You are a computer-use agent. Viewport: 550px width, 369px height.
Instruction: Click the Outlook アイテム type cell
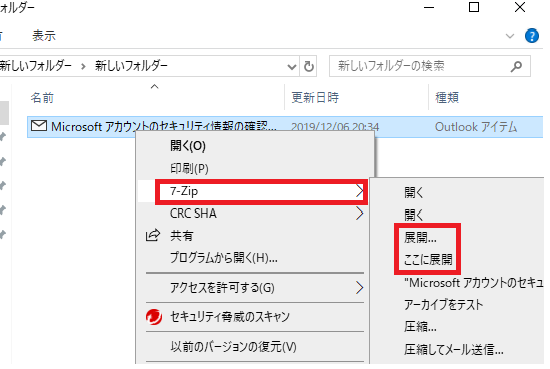tap(476, 127)
